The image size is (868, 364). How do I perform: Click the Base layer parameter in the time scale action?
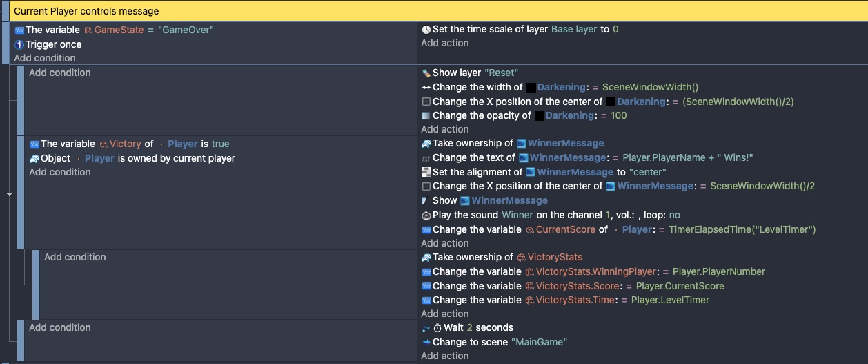574,30
